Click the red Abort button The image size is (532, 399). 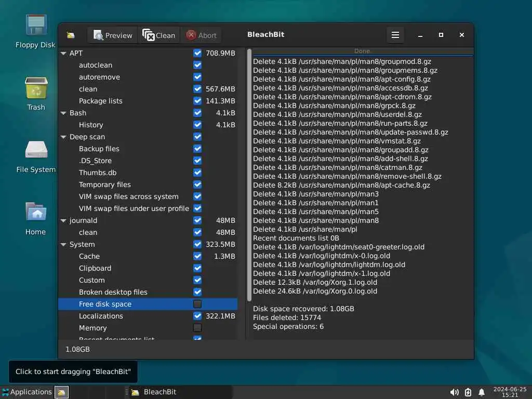[x=201, y=35]
